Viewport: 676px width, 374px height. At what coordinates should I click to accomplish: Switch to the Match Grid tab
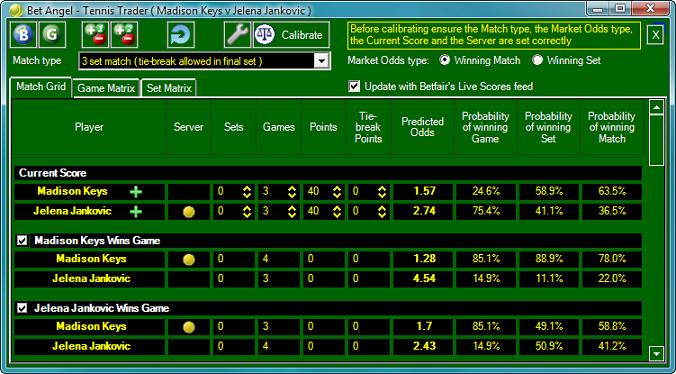tap(41, 87)
